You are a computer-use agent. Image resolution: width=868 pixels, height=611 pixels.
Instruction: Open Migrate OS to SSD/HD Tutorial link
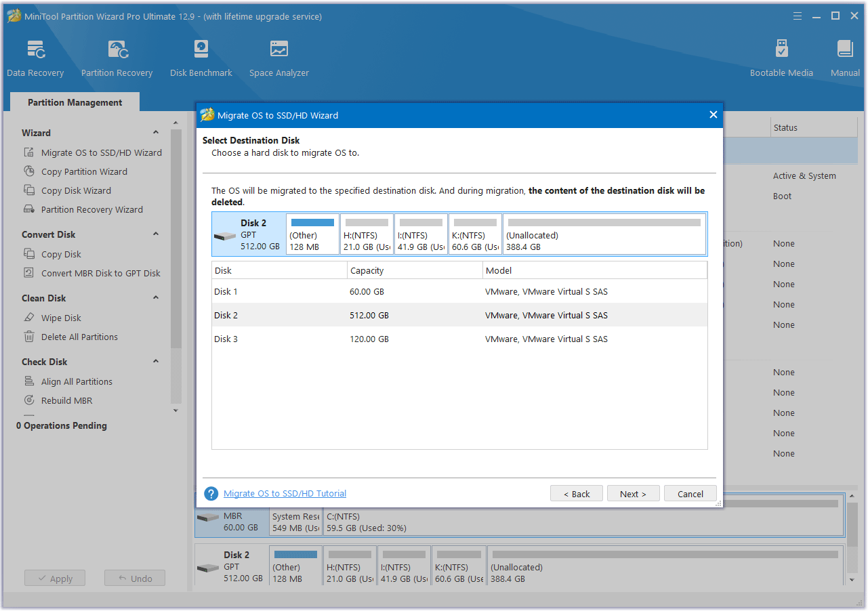tap(285, 494)
